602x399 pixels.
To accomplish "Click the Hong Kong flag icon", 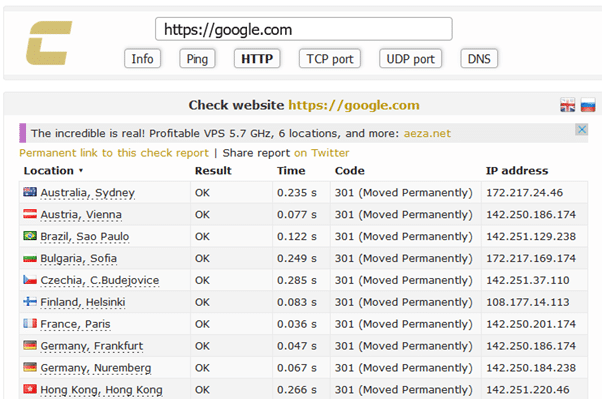I will point(30,389).
